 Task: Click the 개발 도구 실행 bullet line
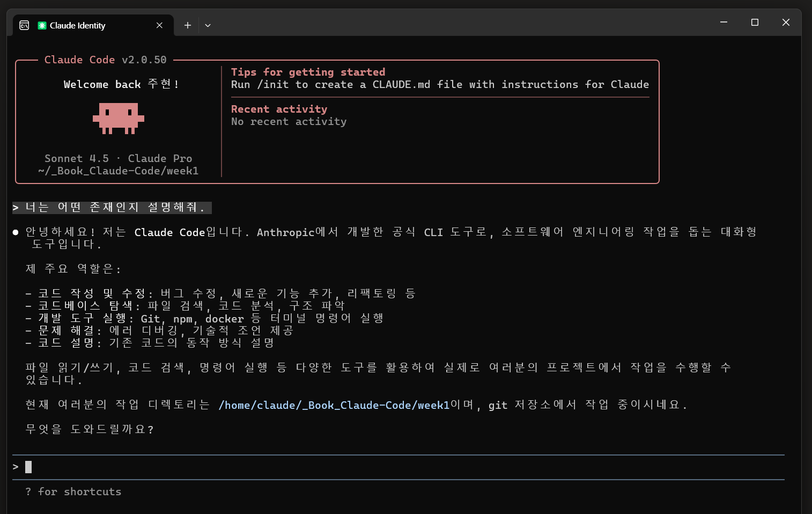click(x=204, y=318)
